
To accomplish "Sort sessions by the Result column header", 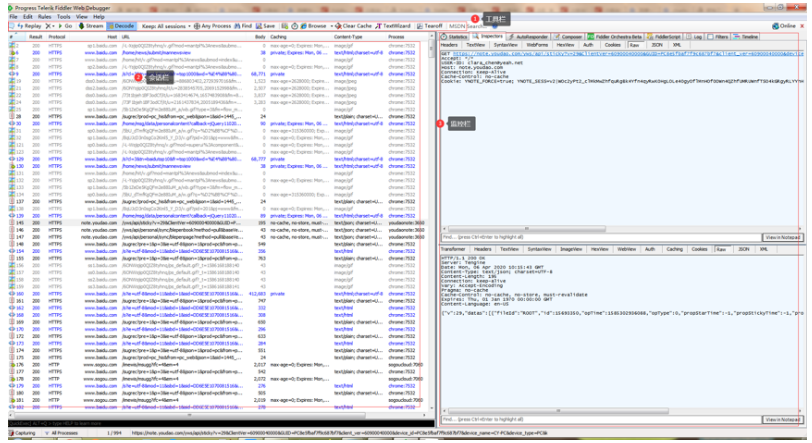I will [x=35, y=37].
